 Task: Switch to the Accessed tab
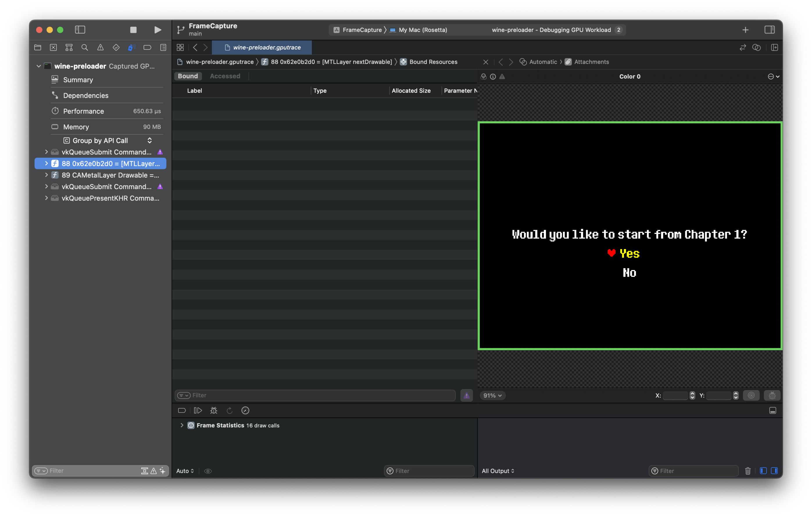(x=225, y=76)
